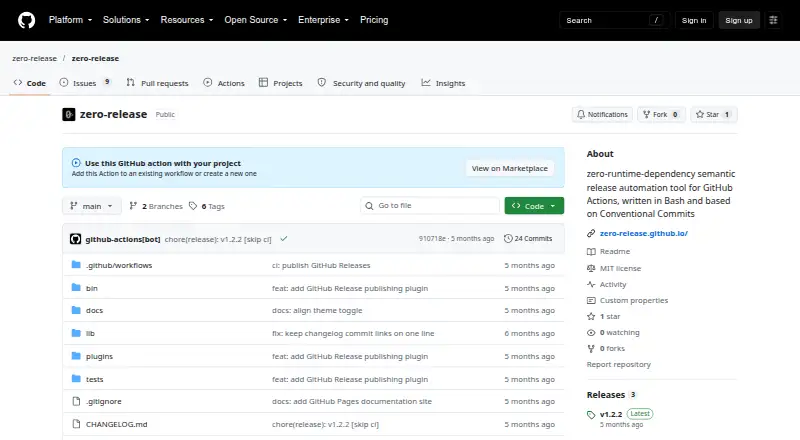Fork the repository

(x=661, y=114)
